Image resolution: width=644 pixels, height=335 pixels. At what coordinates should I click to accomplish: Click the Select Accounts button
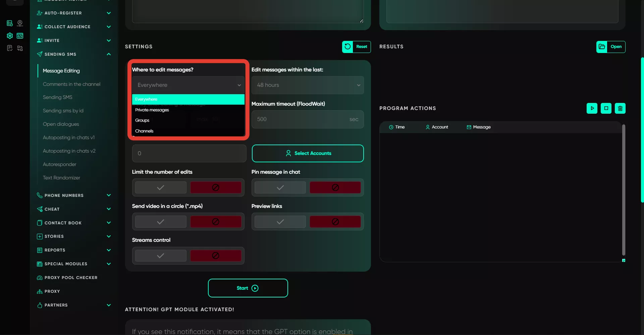308,153
